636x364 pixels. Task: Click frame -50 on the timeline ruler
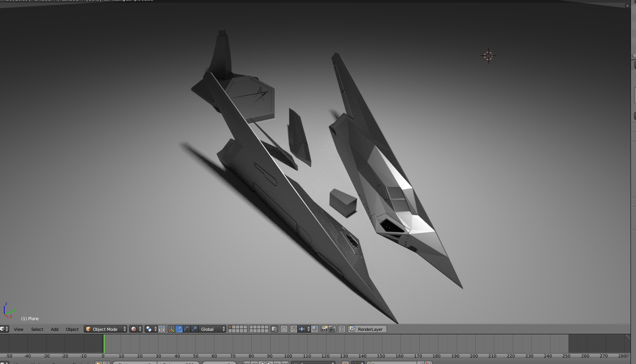(x=8, y=356)
